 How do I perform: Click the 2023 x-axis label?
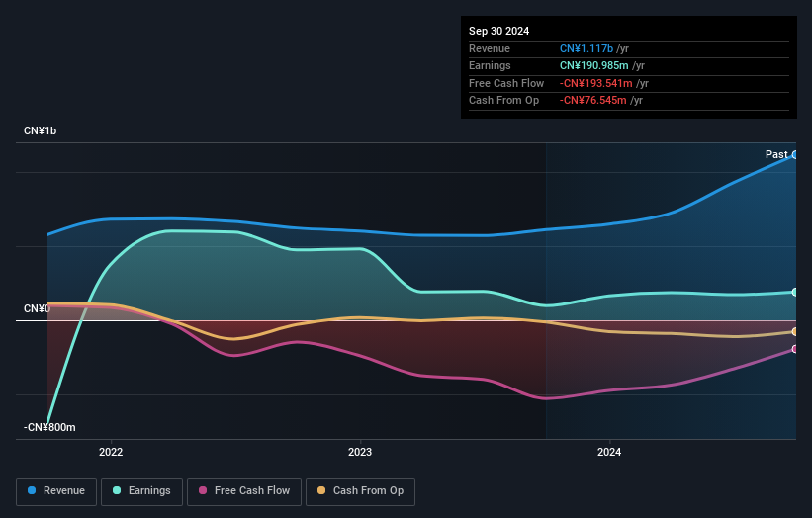click(360, 452)
